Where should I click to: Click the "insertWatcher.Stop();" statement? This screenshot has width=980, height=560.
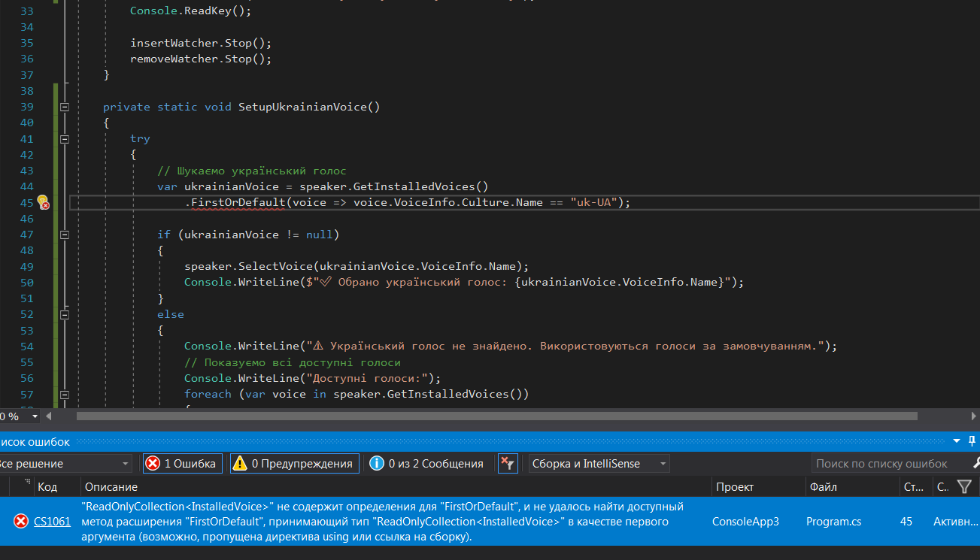(x=201, y=43)
